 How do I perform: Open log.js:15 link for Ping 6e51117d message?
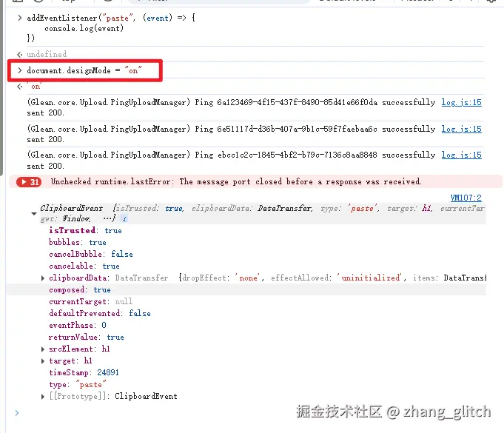pyautogui.click(x=461, y=130)
